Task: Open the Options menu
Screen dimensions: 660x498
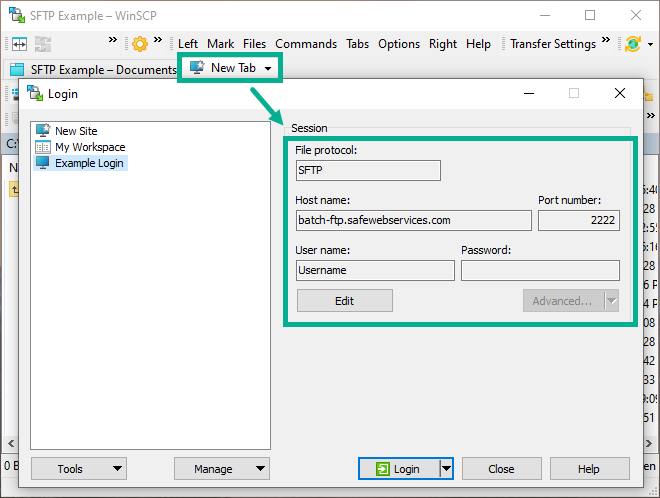Action: point(399,44)
